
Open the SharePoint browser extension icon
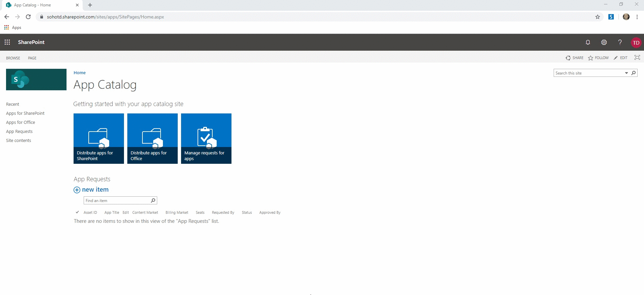pos(611,17)
